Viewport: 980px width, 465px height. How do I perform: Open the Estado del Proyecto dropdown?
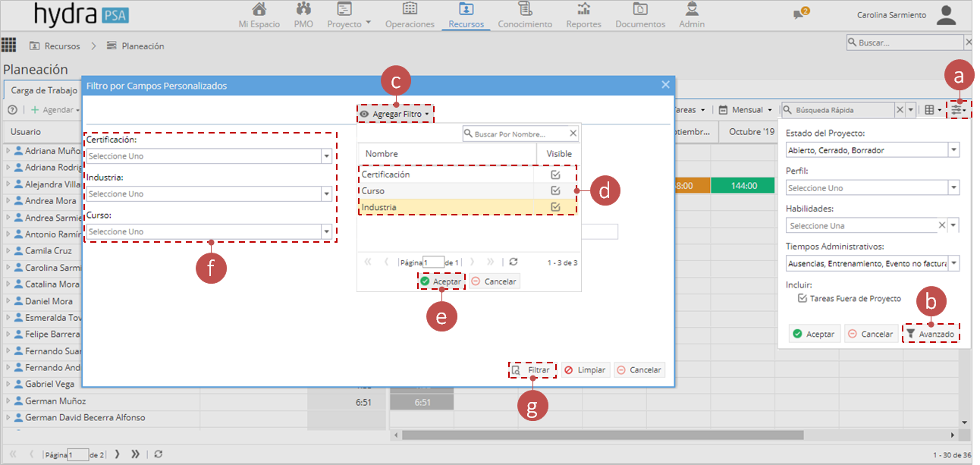click(x=953, y=150)
